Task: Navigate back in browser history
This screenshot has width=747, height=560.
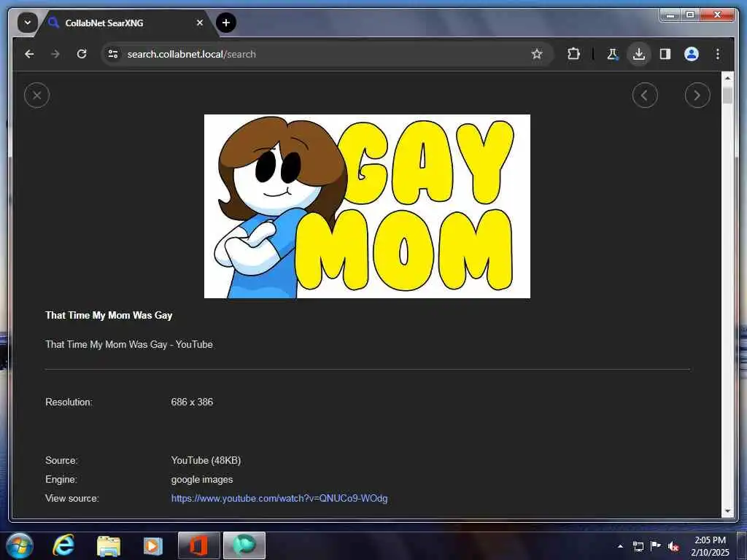Action: pyautogui.click(x=29, y=54)
